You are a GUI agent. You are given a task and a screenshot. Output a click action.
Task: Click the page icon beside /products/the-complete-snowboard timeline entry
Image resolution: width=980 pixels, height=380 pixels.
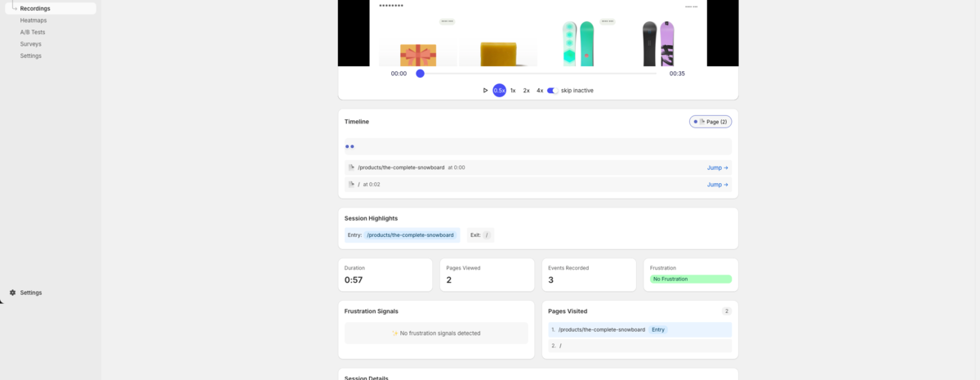tap(351, 168)
